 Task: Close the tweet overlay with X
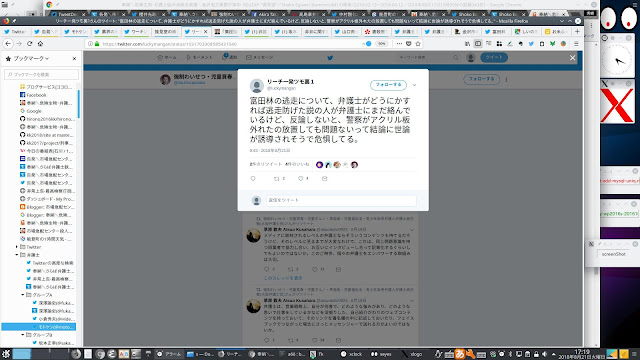[572, 58]
